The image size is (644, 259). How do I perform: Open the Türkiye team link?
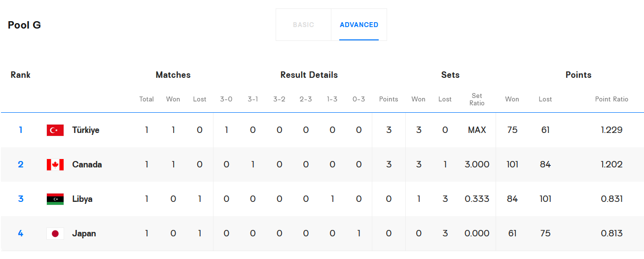tap(86, 130)
